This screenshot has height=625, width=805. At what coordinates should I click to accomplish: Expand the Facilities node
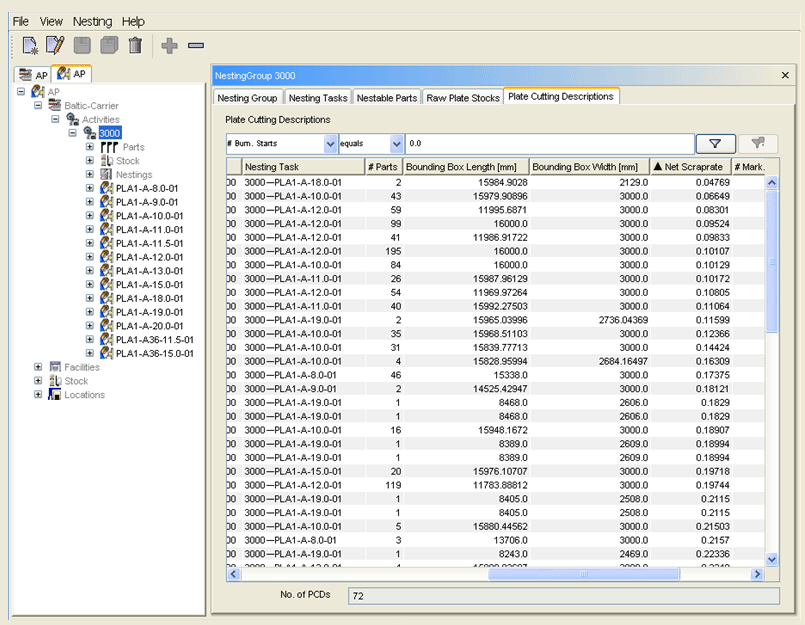pos(38,367)
